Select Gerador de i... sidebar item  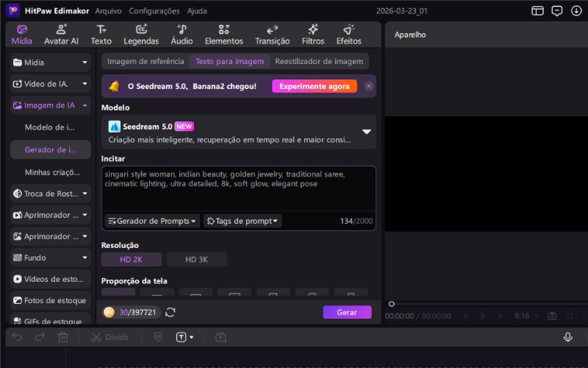50,149
